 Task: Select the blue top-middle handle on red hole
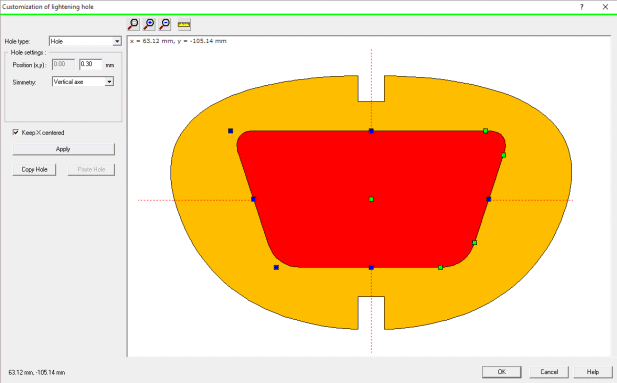point(371,131)
